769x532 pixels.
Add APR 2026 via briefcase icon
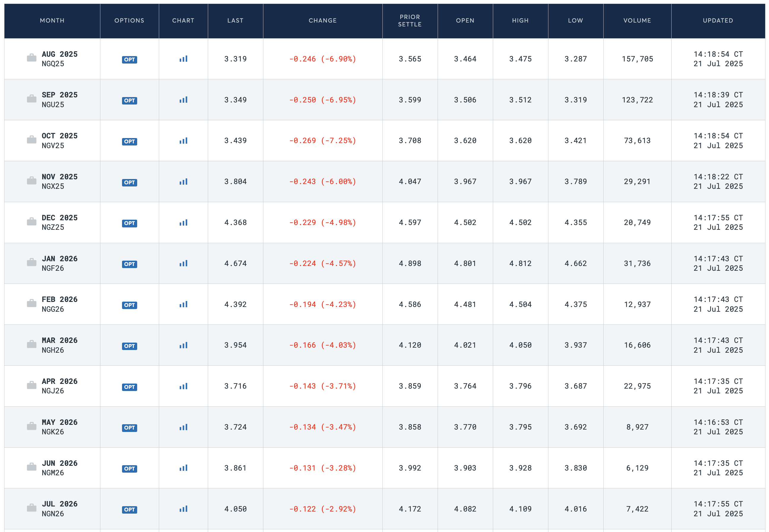point(32,386)
